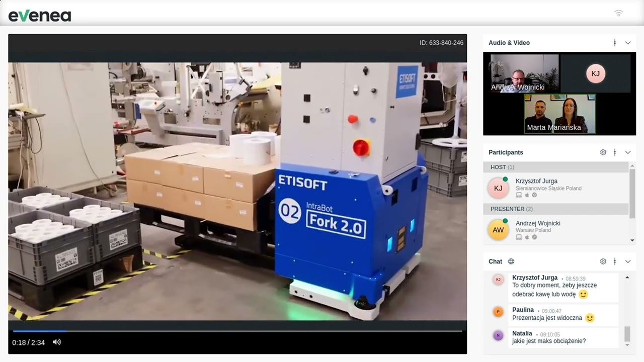Select Marta Mariańska video thumbnail
Screen dimensions: 644x362
point(559,114)
